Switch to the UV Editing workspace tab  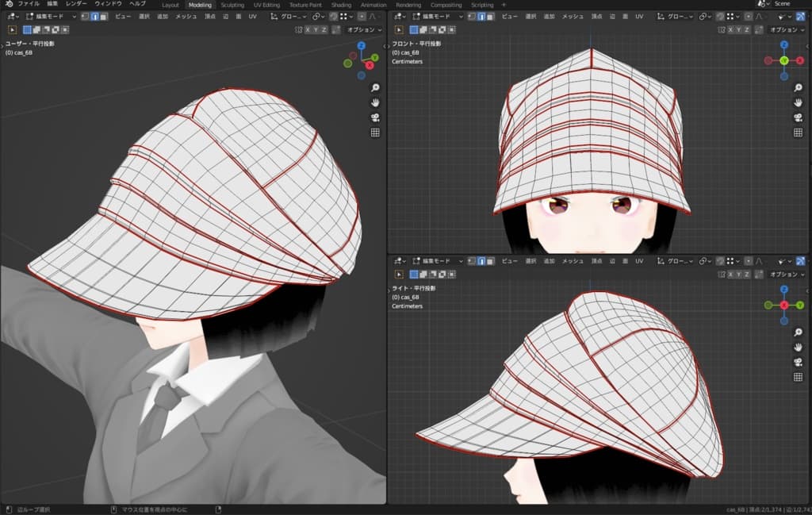266,5
